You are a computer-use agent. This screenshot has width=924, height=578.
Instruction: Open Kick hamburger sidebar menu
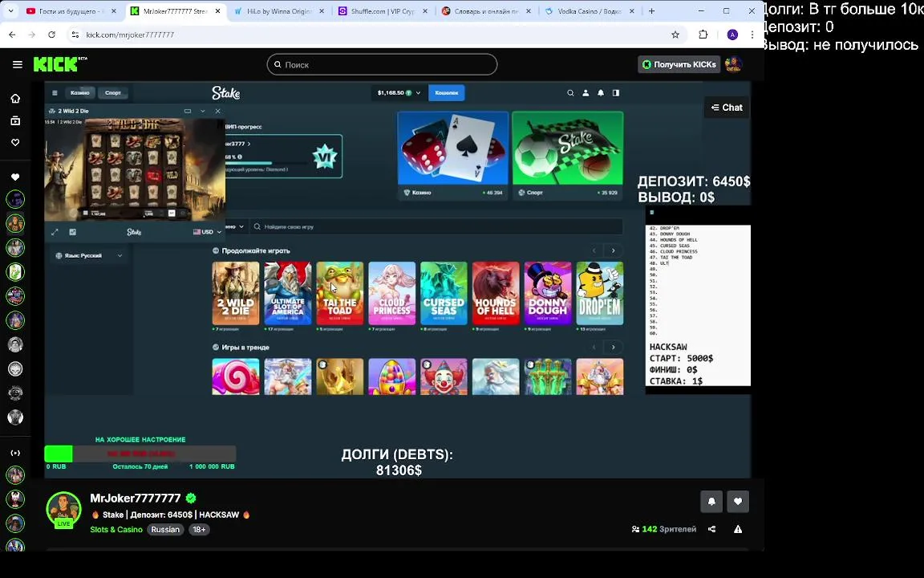pyautogui.click(x=17, y=64)
